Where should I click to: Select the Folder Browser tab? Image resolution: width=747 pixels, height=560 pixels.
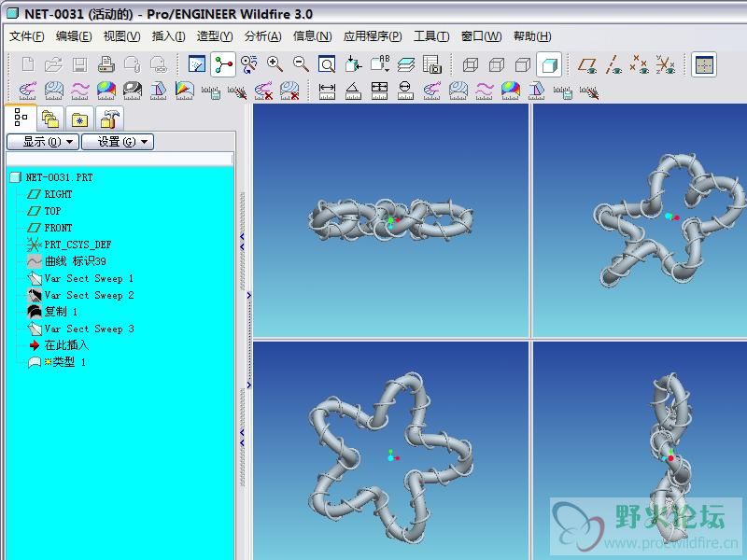pos(50,119)
